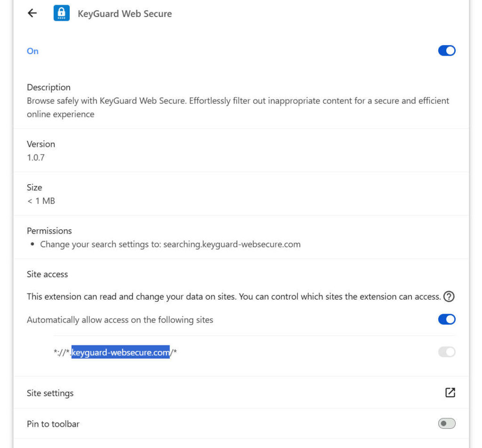This screenshot has width=482, height=448.
Task: Click the Permissions section heading
Action: (49, 230)
